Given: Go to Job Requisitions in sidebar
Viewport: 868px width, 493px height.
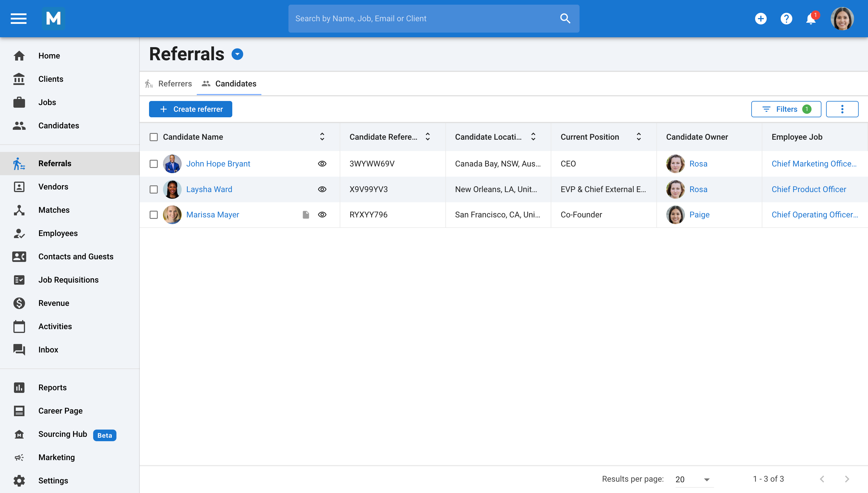Looking at the screenshot, I should [x=68, y=280].
